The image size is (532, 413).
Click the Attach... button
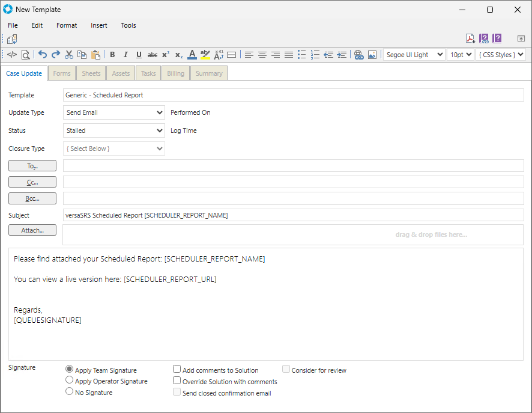[x=32, y=230]
